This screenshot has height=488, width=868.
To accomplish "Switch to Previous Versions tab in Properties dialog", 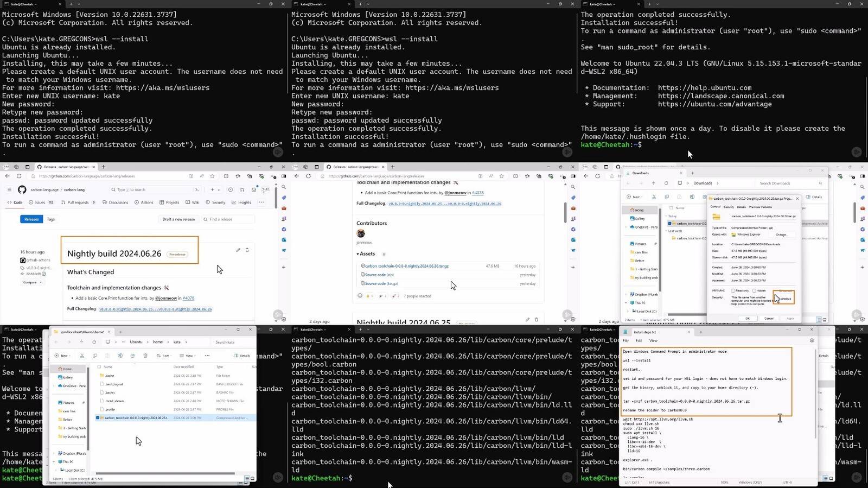I will point(760,207).
